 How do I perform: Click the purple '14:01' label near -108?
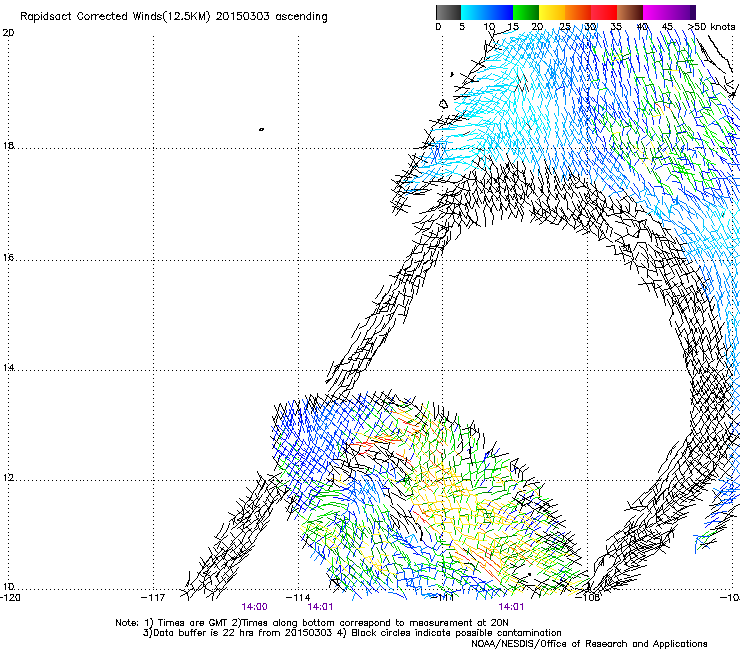511,607
